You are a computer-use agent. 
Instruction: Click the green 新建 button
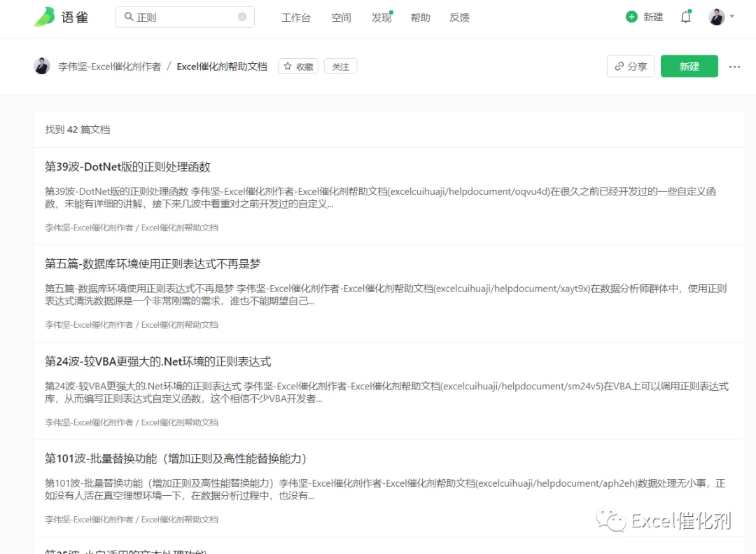pyautogui.click(x=689, y=66)
